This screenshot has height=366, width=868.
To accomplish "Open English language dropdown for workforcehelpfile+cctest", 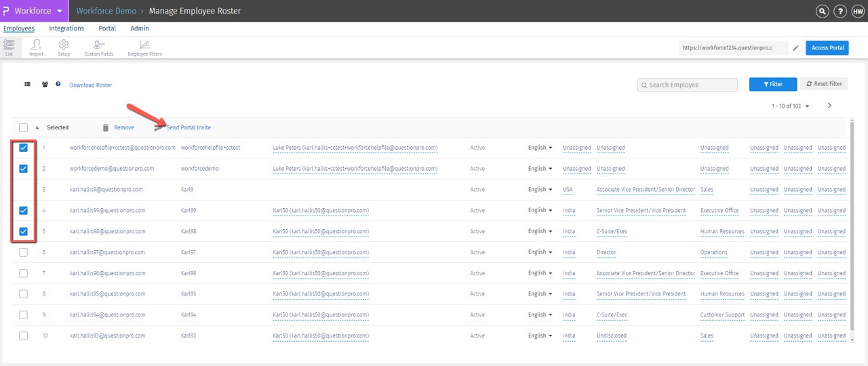I will (540, 148).
